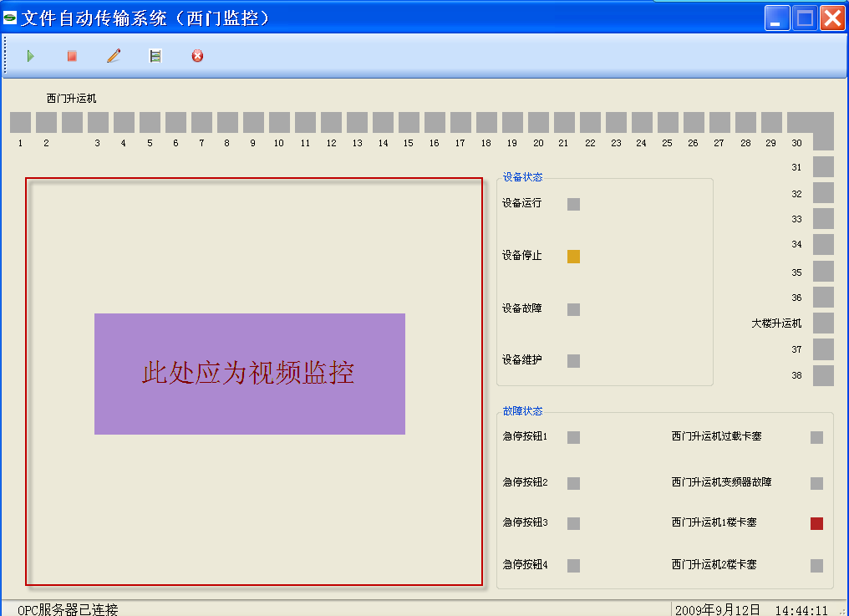
Task: Click the 急停按钮2 indicator square
Action: pos(574,483)
